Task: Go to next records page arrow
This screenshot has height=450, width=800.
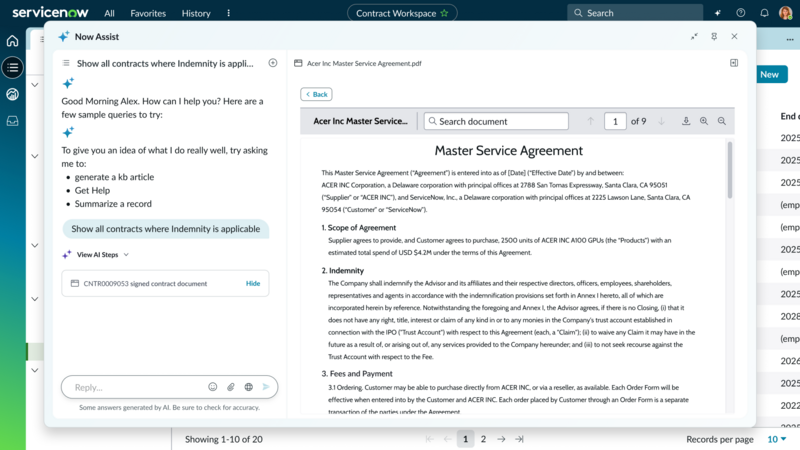Action: pyautogui.click(x=502, y=439)
